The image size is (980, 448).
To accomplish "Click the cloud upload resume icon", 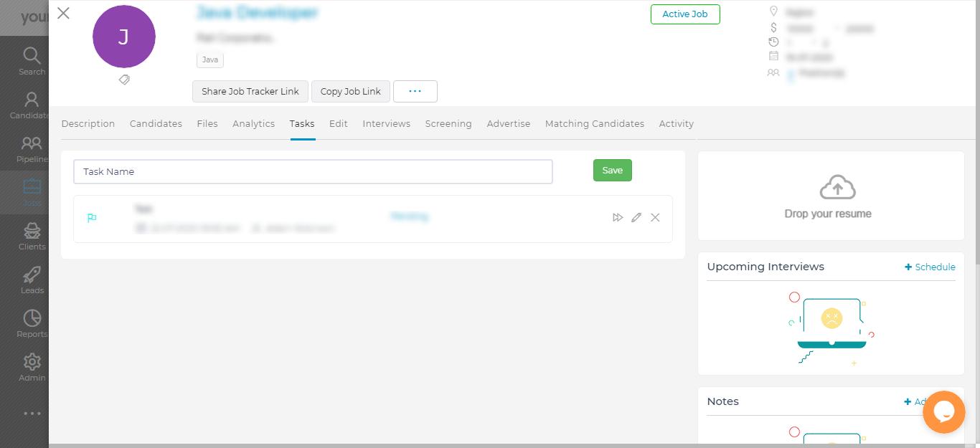I will pyautogui.click(x=837, y=186).
